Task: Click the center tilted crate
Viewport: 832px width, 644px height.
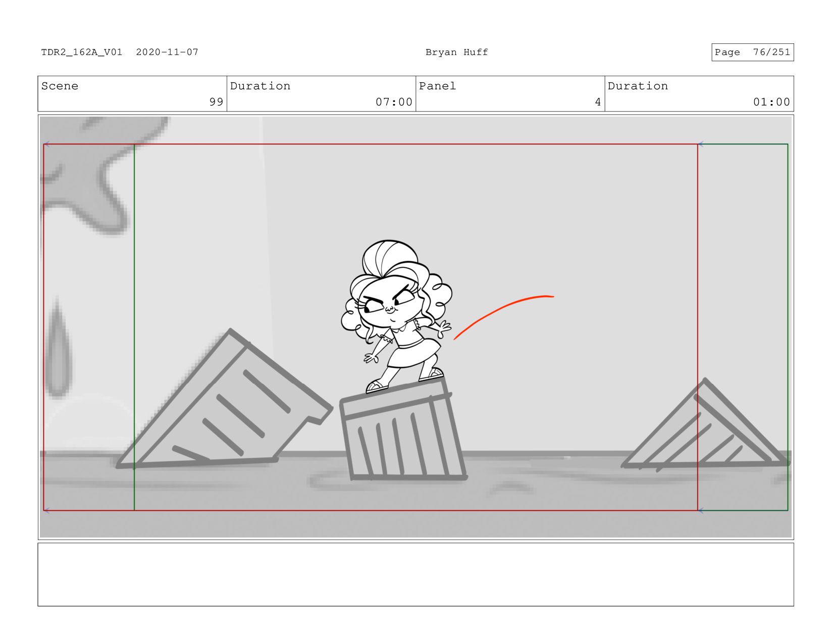Action: pyautogui.click(x=403, y=429)
